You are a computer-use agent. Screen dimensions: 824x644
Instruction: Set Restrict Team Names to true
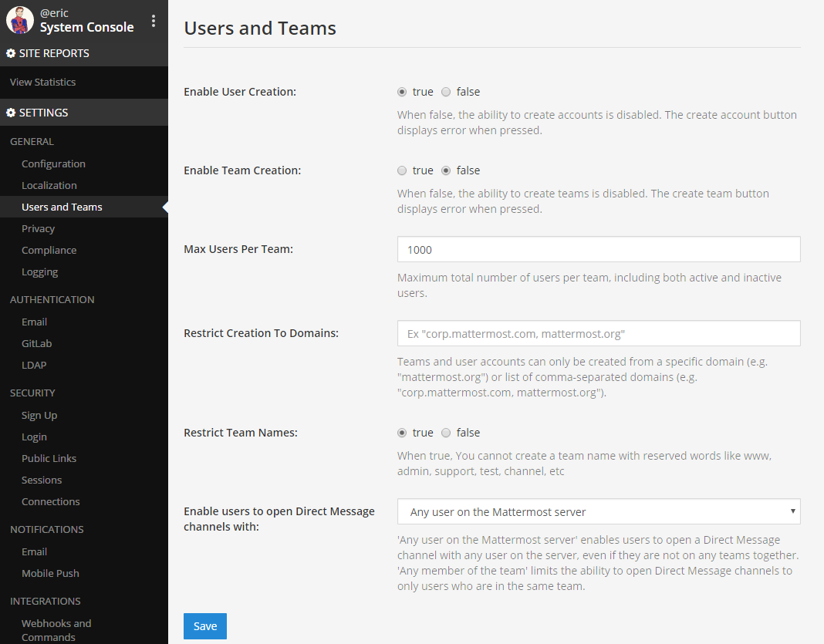click(x=402, y=433)
